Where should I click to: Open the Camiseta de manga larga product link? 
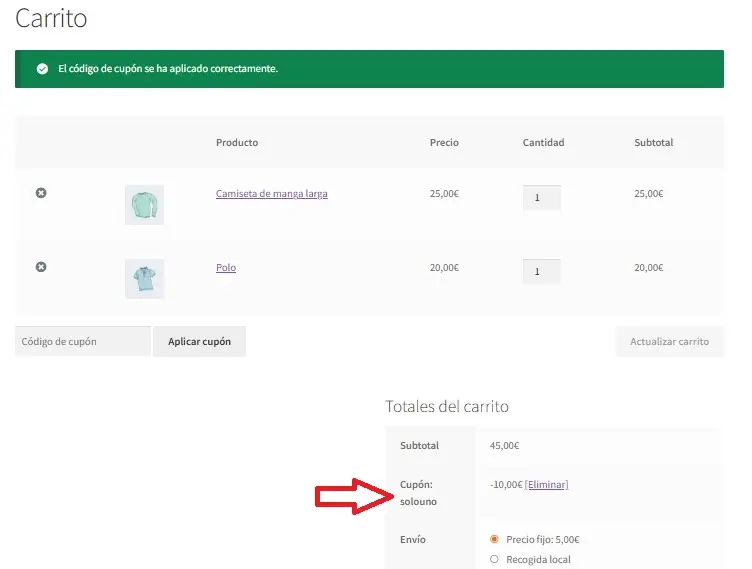[x=271, y=194]
